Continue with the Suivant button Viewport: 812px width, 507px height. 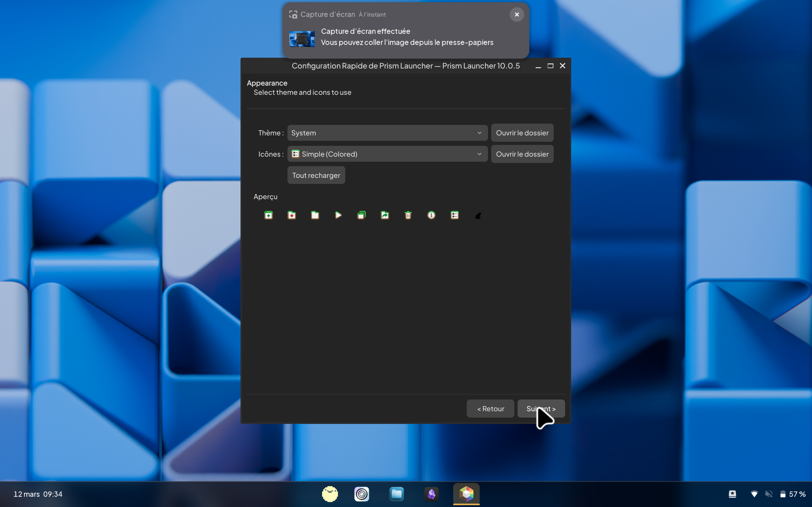[541, 408]
